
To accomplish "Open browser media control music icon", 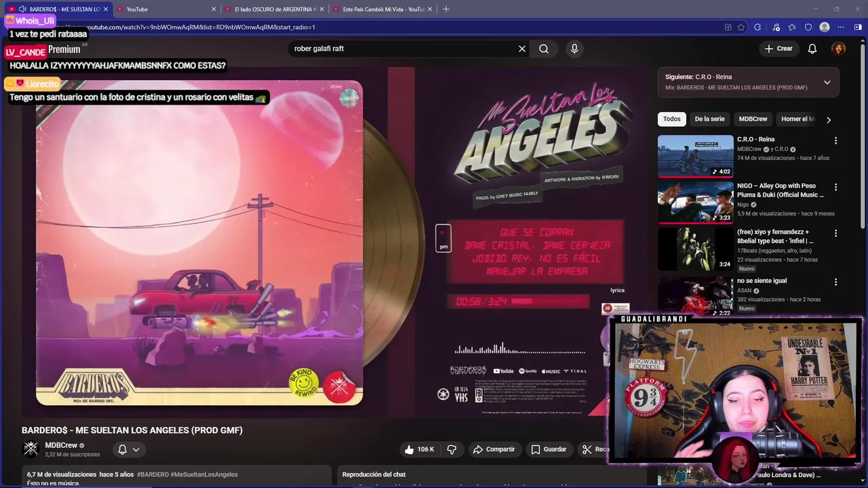I will (776, 27).
